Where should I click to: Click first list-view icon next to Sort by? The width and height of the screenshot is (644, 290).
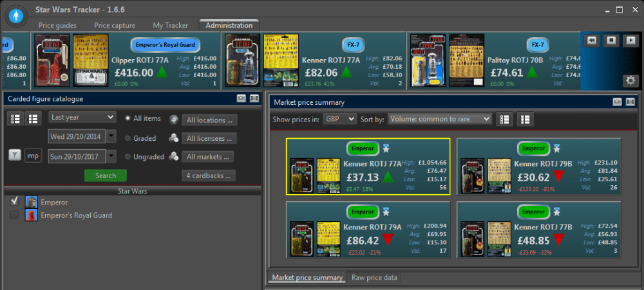point(505,119)
